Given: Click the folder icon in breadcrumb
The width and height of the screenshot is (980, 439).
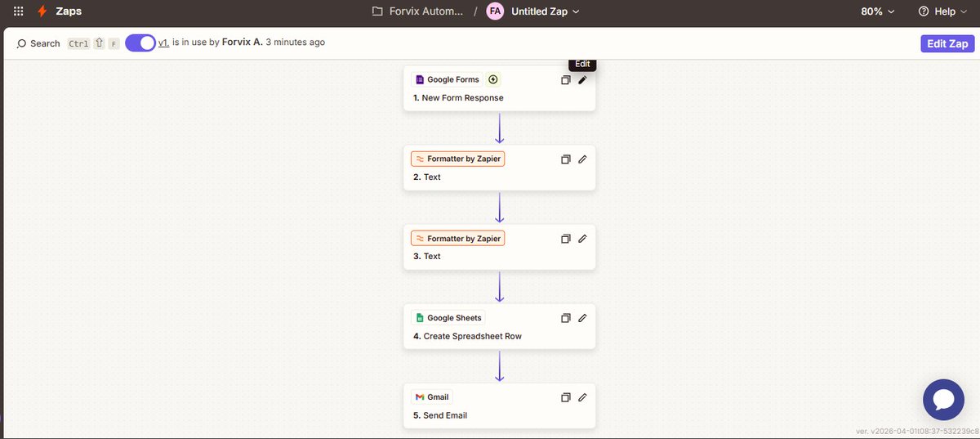Looking at the screenshot, I should pos(377,11).
